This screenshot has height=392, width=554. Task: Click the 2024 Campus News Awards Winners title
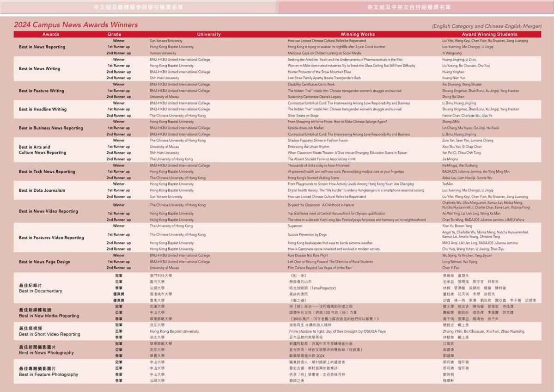pos(76,25)
